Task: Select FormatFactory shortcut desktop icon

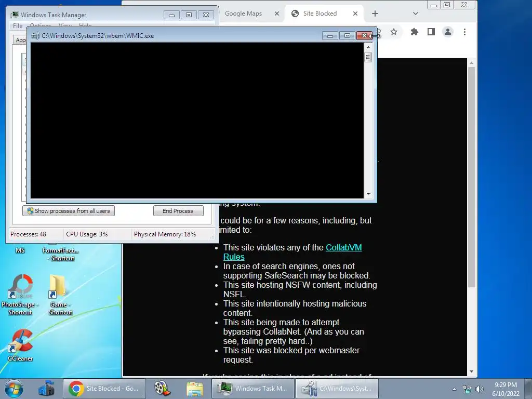Action: 60,254
